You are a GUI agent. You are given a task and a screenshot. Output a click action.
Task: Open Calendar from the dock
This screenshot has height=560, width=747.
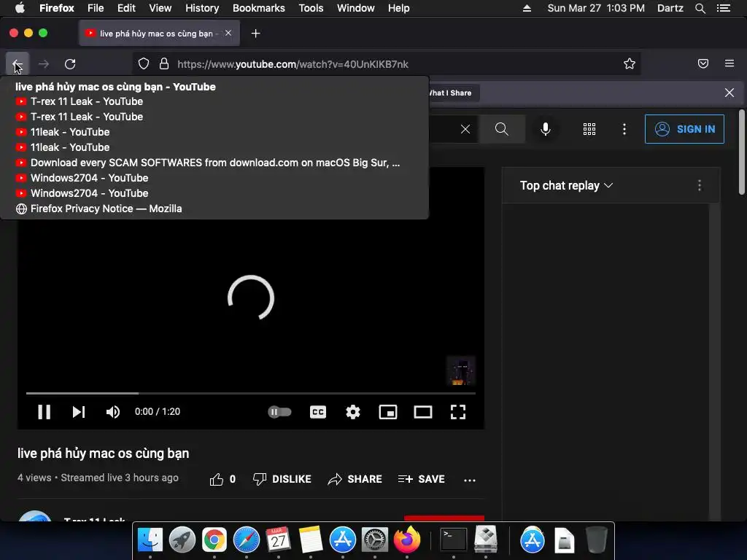(278, 540)
